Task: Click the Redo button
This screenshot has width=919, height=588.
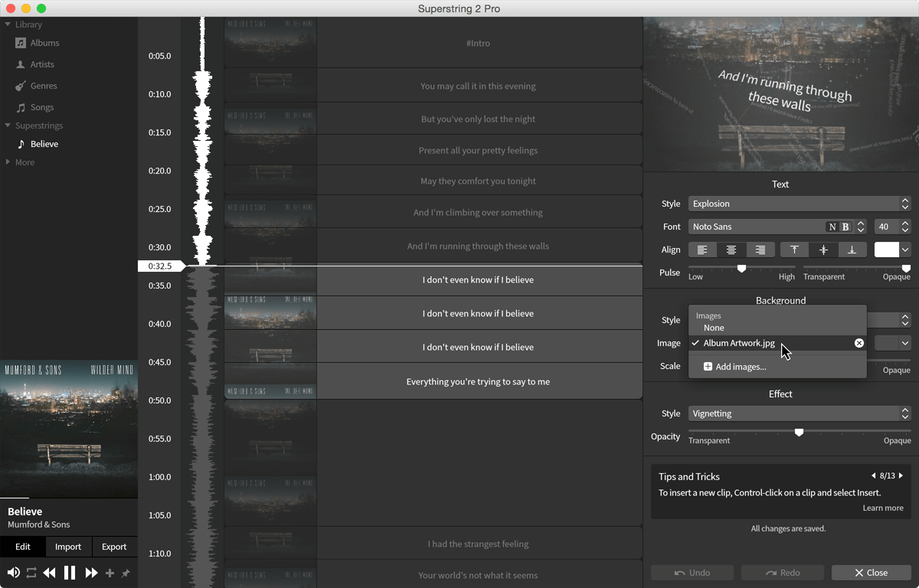Action: pos(782,573)
